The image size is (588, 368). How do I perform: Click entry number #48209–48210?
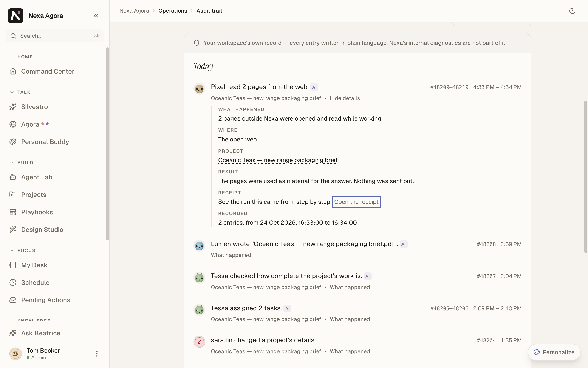tap(449, 87)
